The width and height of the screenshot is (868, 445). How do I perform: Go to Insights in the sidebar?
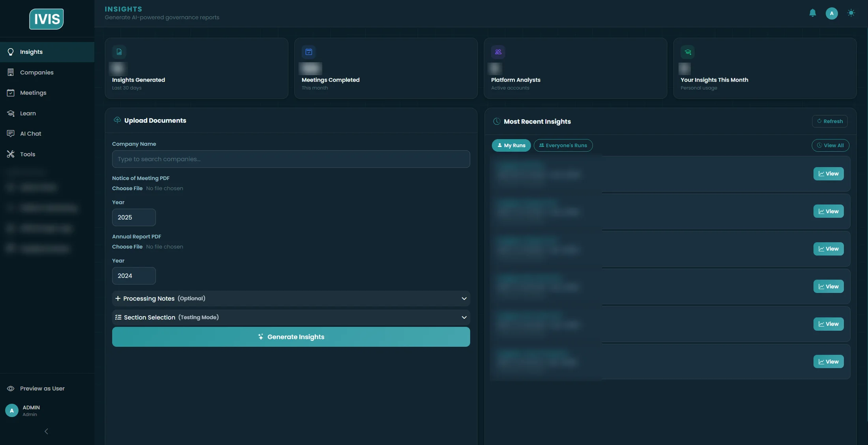point(47,52)
